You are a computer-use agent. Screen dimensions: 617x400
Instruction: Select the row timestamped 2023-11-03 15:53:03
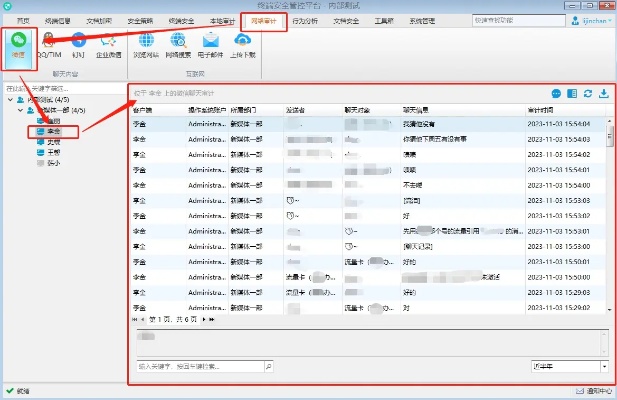[x=368, y=201]
